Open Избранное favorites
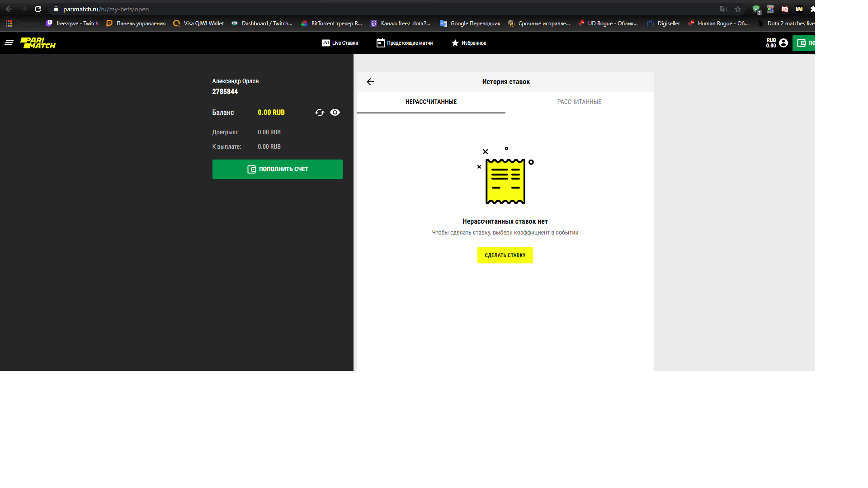The width and height of the screenshot is (868, 488). [x=469, y=43]
